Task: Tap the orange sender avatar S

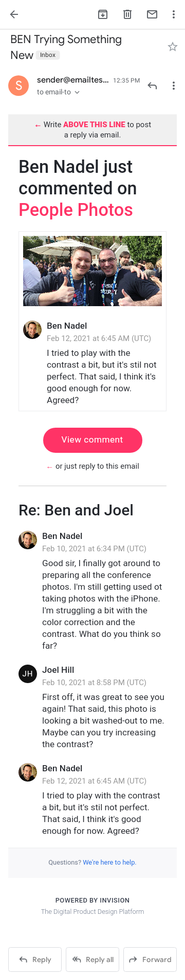Action: [18, 86]
